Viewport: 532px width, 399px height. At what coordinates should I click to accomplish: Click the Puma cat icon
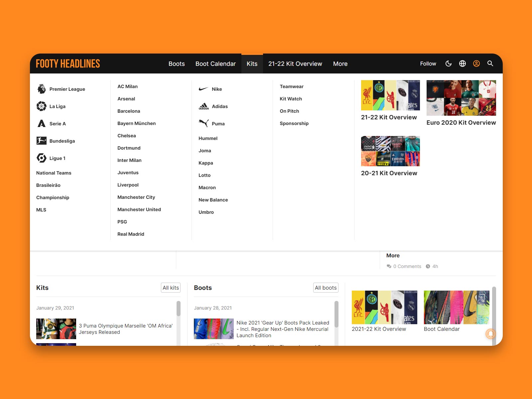(x=203, y=123)
